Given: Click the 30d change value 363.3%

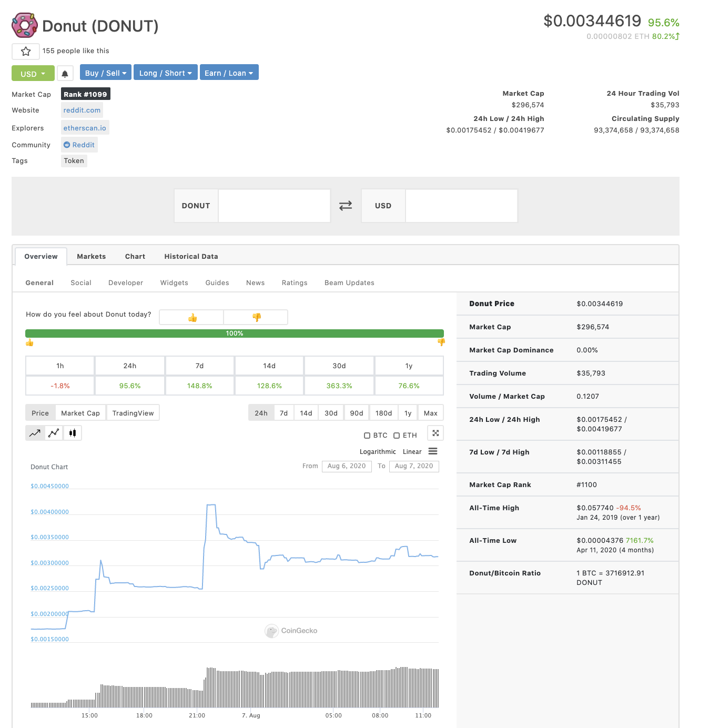Looking at the screenshot, I should pos(339,386).
